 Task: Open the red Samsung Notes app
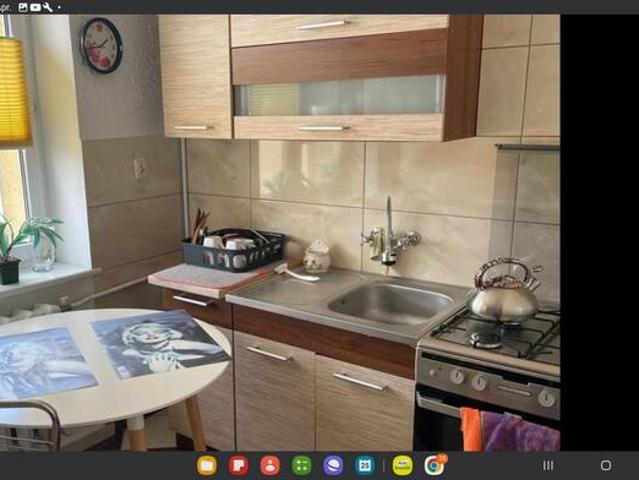pyautogui.click(x=239, y=465)
